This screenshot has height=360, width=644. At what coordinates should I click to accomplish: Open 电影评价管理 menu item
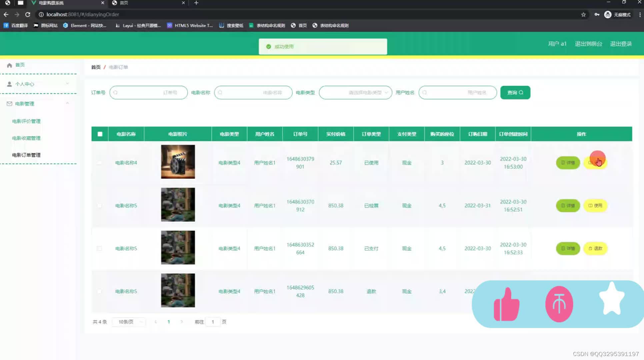(x=26, y=121)
